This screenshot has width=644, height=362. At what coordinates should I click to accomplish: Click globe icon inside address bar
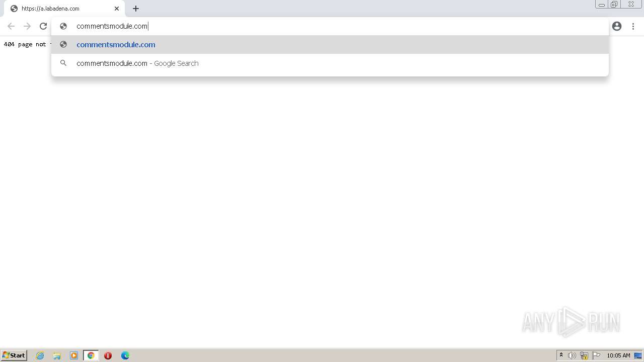click(63, 26)
